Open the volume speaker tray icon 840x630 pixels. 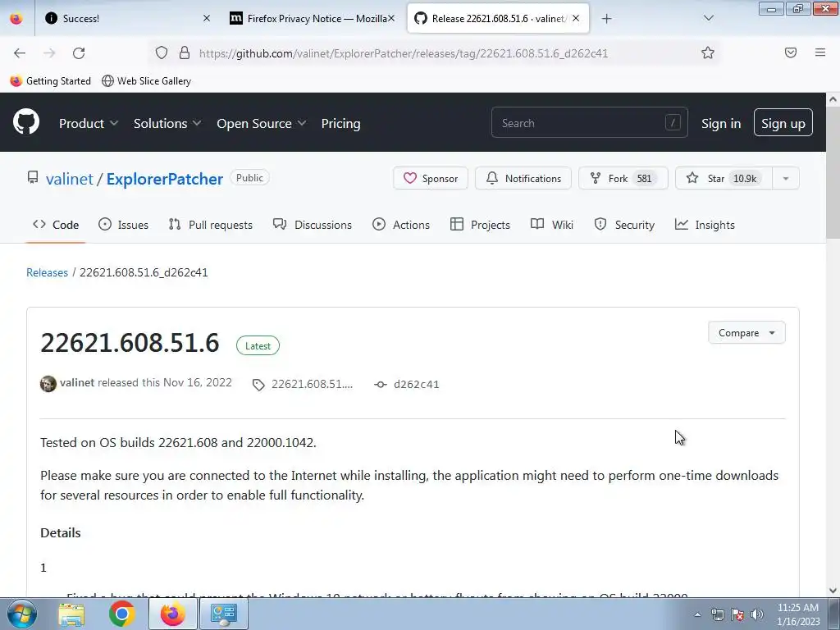coord(757,614)
